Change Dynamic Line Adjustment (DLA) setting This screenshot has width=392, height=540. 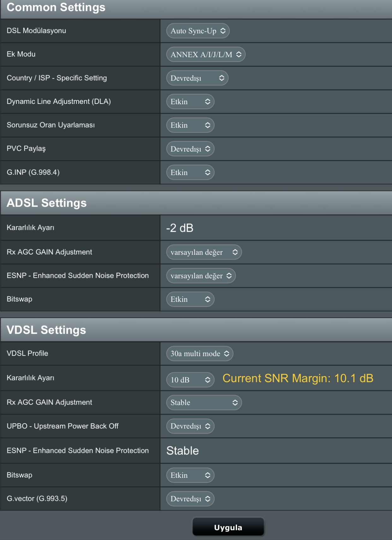pyautogui.click(x=190, y=102)
